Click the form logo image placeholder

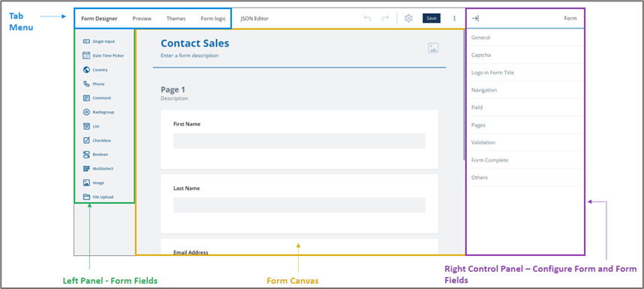(433, 48)
